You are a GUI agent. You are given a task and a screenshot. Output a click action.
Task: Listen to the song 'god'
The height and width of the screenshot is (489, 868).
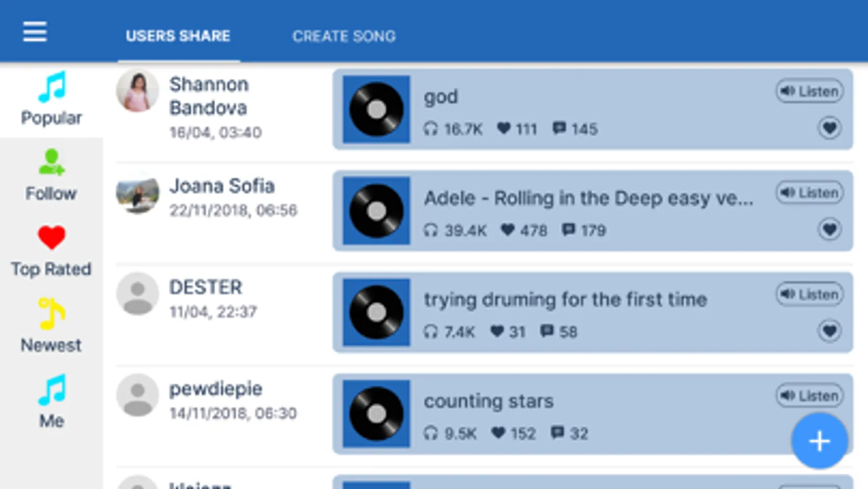[x=809, y=91]
